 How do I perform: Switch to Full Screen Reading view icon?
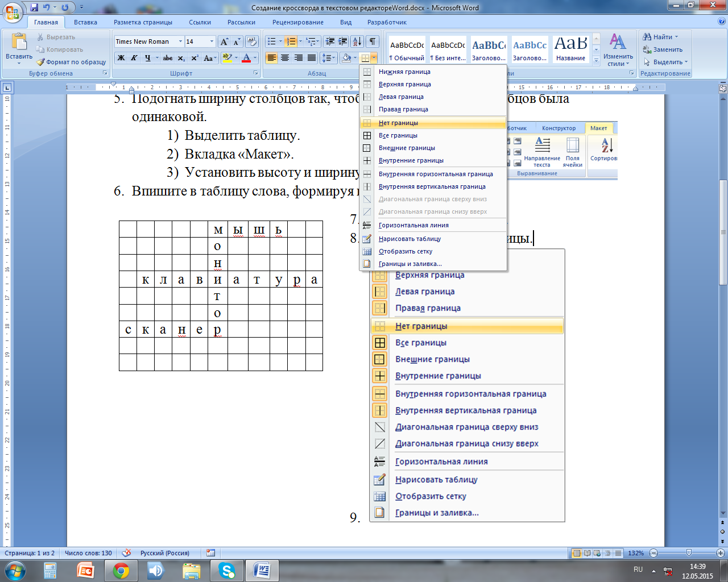(x=587, y=553)
